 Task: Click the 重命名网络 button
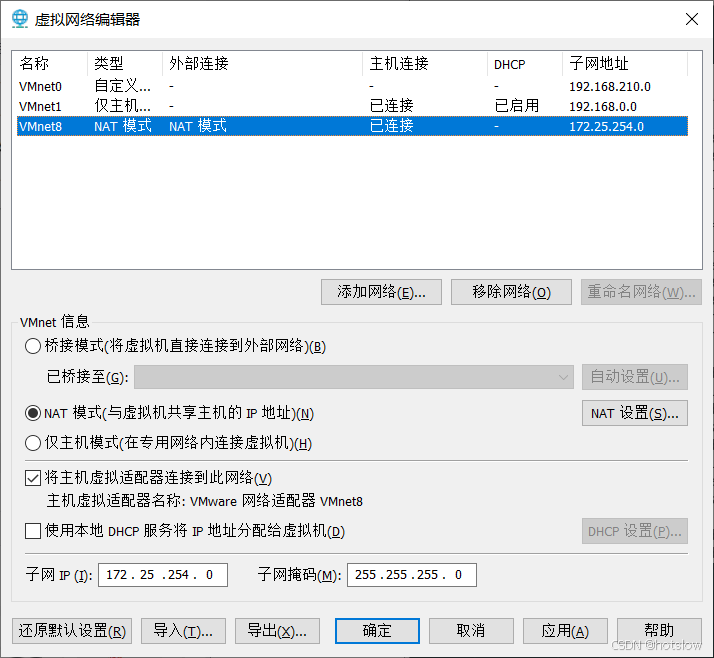click(x=641, y=292)
